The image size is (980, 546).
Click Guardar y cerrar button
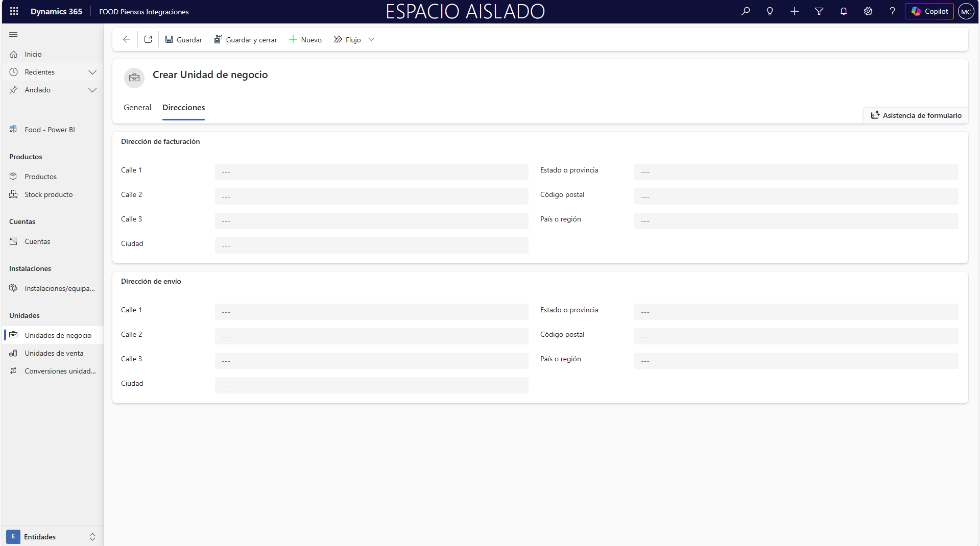[246, 39]
